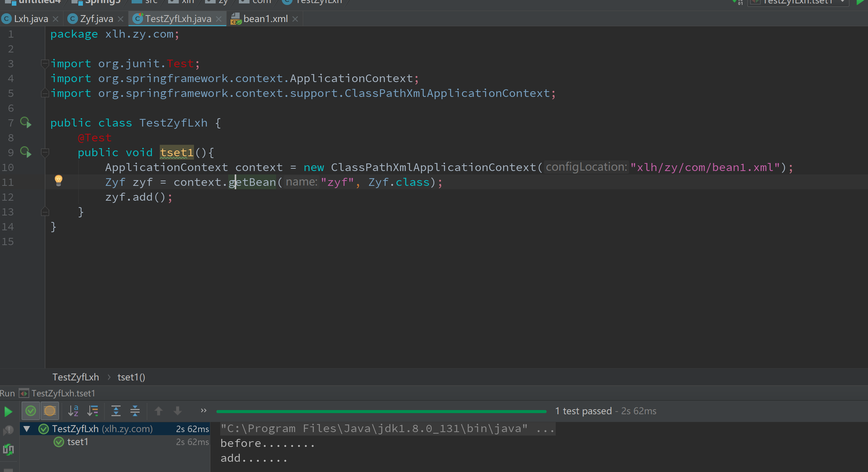Viewport: 868px width, 472px height.
Task: Close the Lxh.java tab
Action: pyautogui.click(x=56, y=19)
